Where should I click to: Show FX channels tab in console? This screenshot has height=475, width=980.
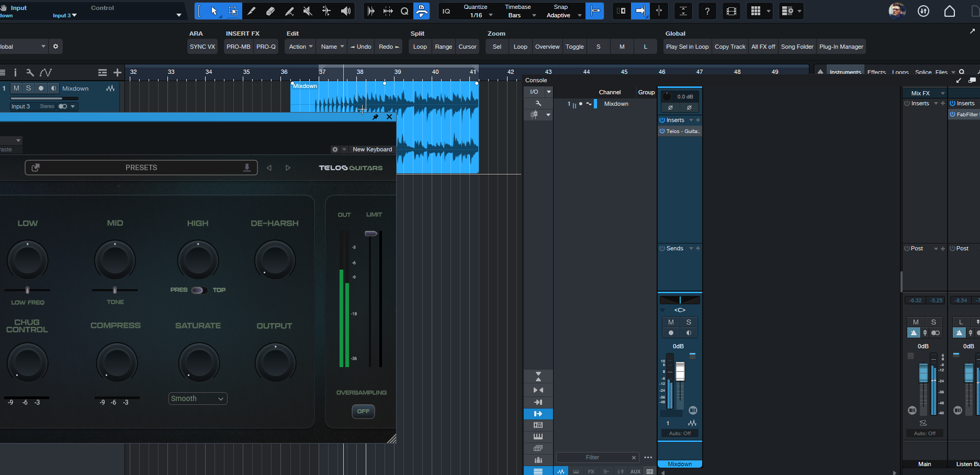click(591, 471)
